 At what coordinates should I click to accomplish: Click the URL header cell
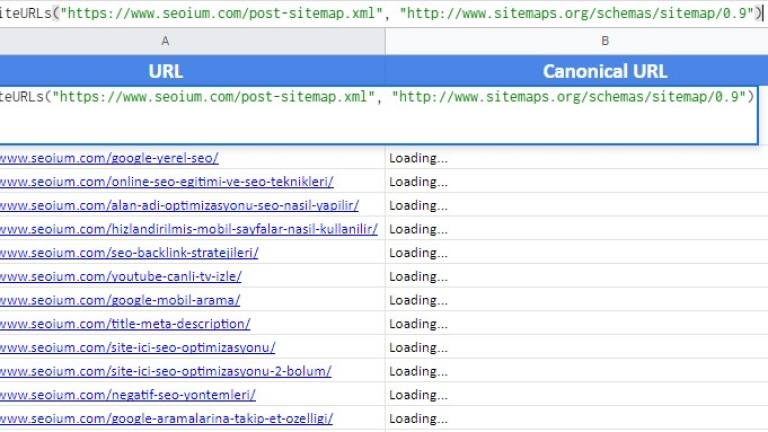pyautogui.click(x=192, y=72)
